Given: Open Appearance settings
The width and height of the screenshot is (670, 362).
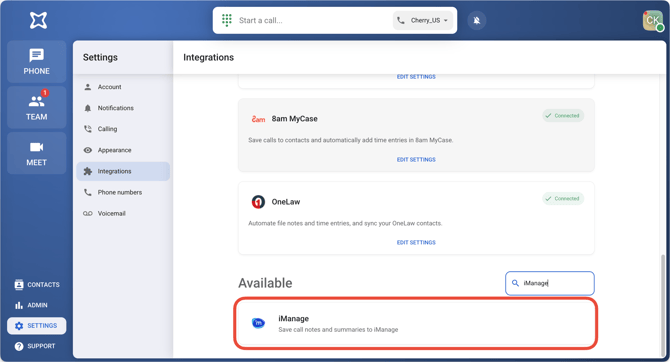Looking at the screenshot, I should tap(123, 150).
